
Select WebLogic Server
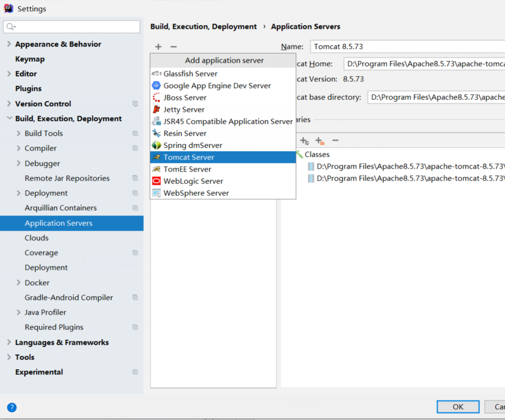click(x=223, y=181)
